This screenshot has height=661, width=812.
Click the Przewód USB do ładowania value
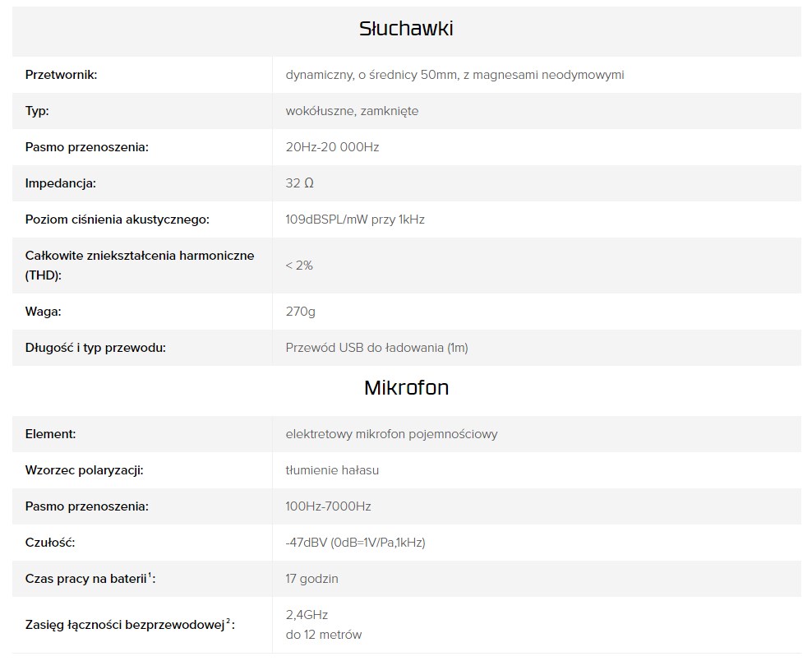coord(376,348)
